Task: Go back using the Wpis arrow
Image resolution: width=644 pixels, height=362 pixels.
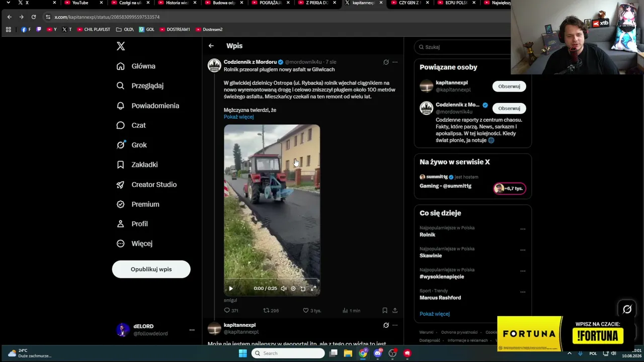Action: click(211, 46)
